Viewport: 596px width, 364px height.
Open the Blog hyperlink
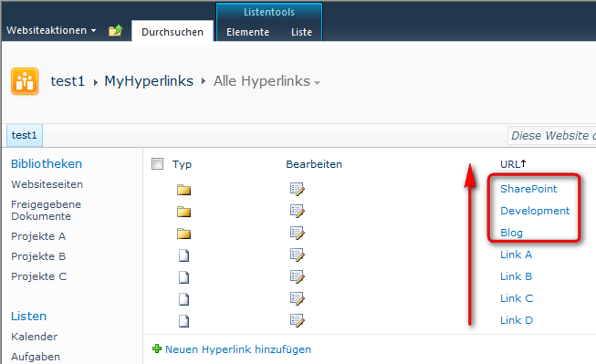pos(511,233)
